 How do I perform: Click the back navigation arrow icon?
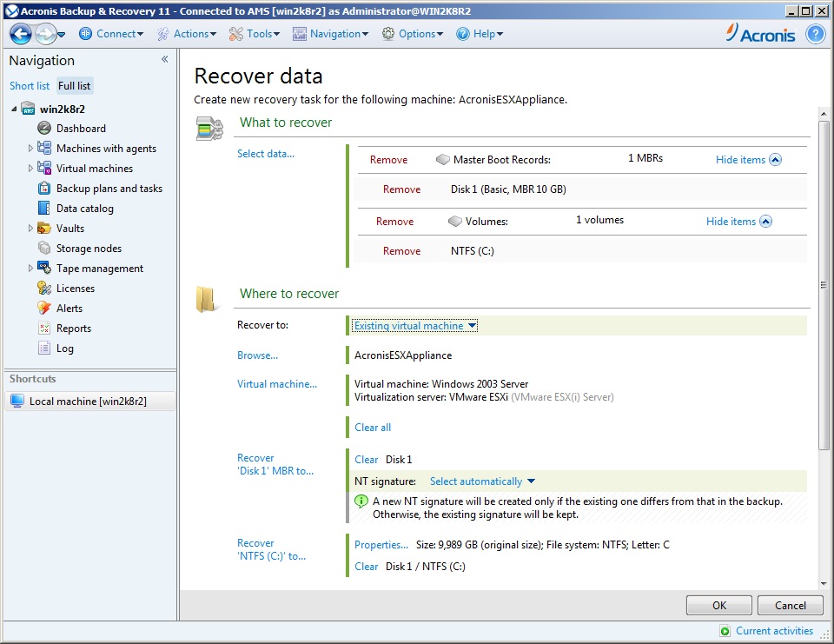coord(21,34)
